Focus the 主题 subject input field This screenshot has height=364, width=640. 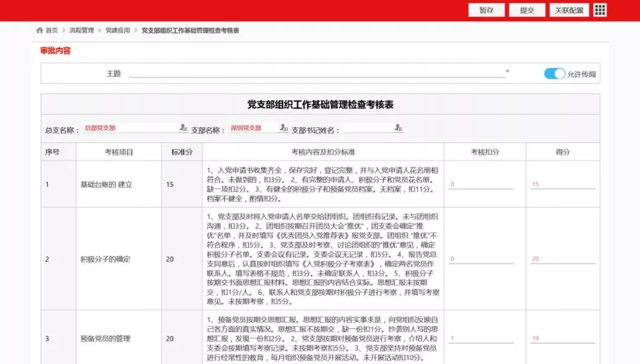point(317,73)
